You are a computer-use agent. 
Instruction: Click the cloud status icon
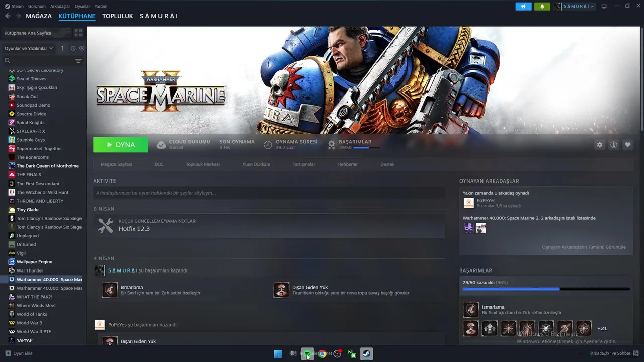click(x=161, y=145)
